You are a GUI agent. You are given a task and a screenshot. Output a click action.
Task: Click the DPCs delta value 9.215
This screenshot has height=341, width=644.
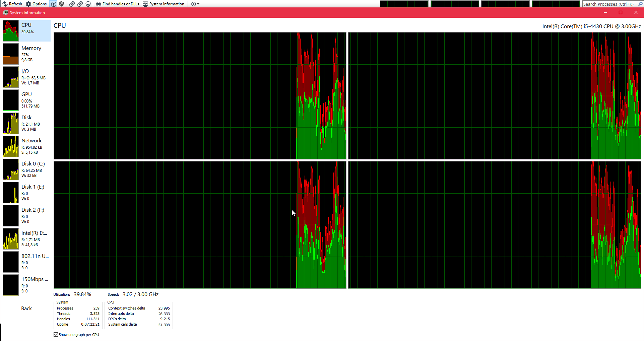(165, 319)
